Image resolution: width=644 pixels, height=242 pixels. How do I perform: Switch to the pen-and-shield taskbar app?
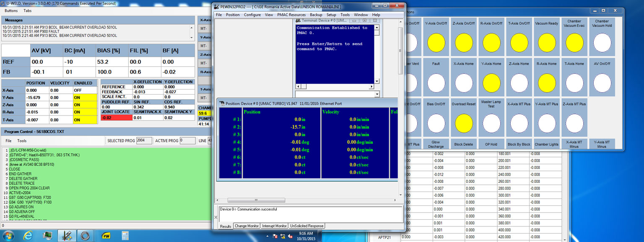(66, 235)
